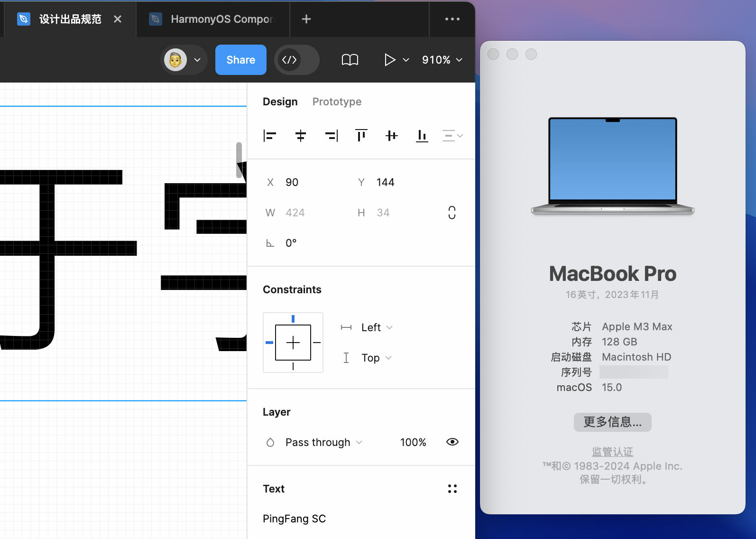756x539 pixels.
Task: Click the horizontal constraint icon beside Left
Action: pos(346,327)
